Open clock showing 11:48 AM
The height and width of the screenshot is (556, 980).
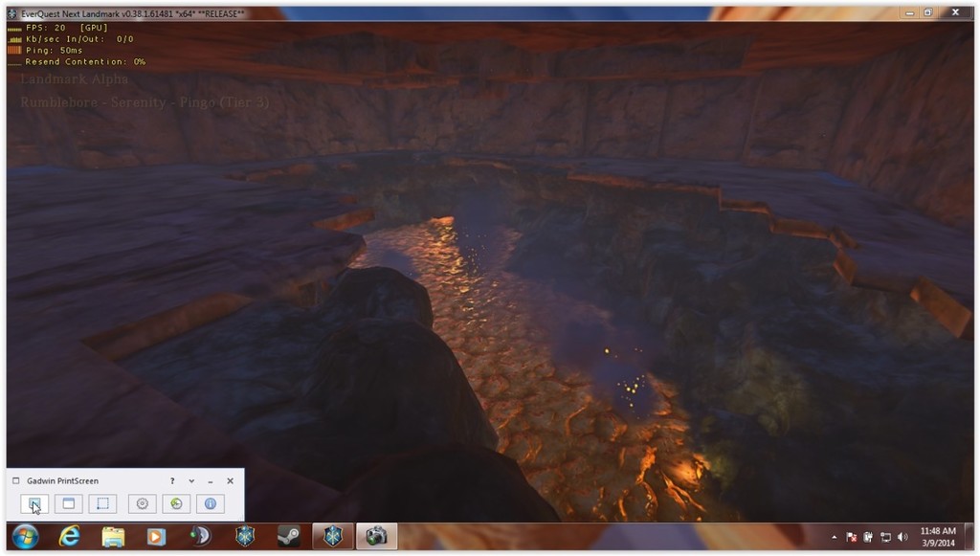(x=938, y=537)
